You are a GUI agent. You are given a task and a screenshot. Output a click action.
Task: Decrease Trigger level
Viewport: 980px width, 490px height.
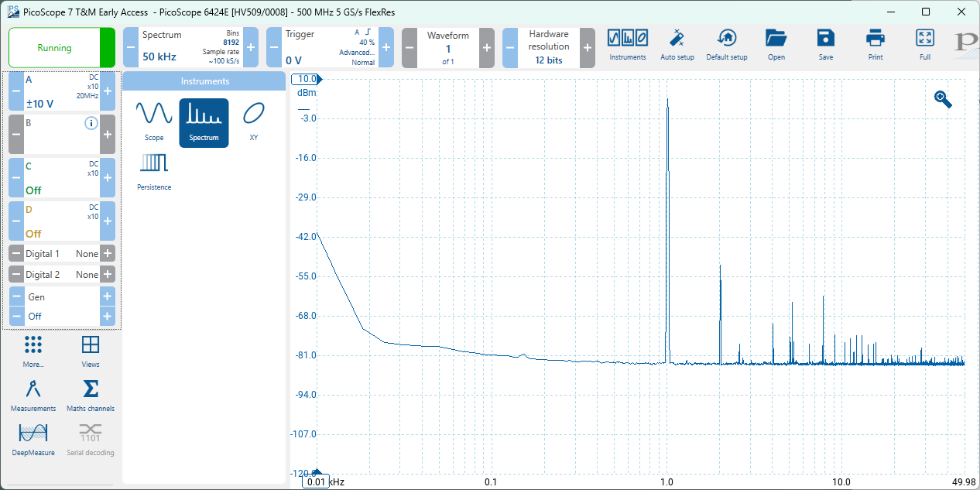274,47
